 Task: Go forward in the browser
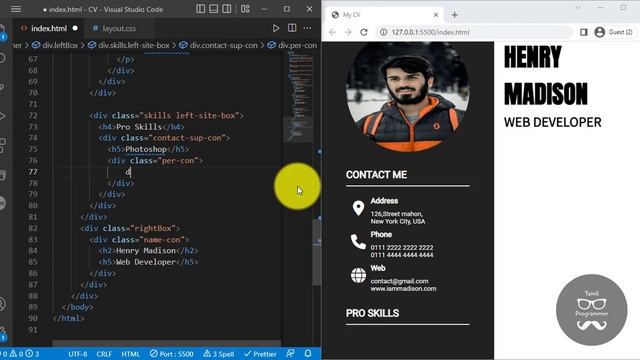tap(348, 32)
